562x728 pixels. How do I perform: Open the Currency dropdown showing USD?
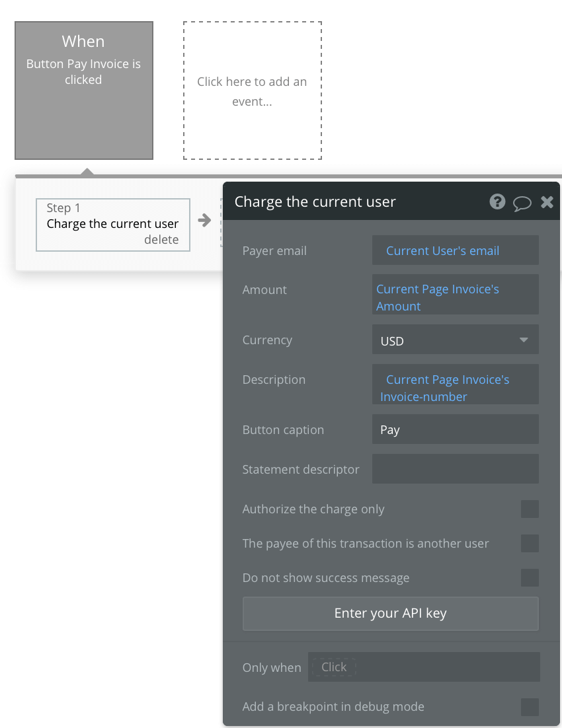point(455,340)
